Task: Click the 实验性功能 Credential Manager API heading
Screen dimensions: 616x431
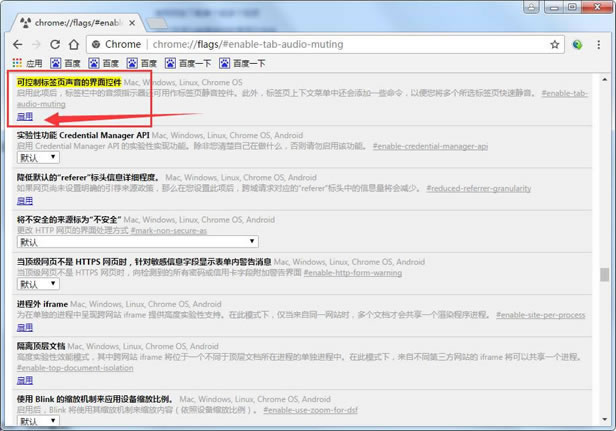Action: point(83,135)
